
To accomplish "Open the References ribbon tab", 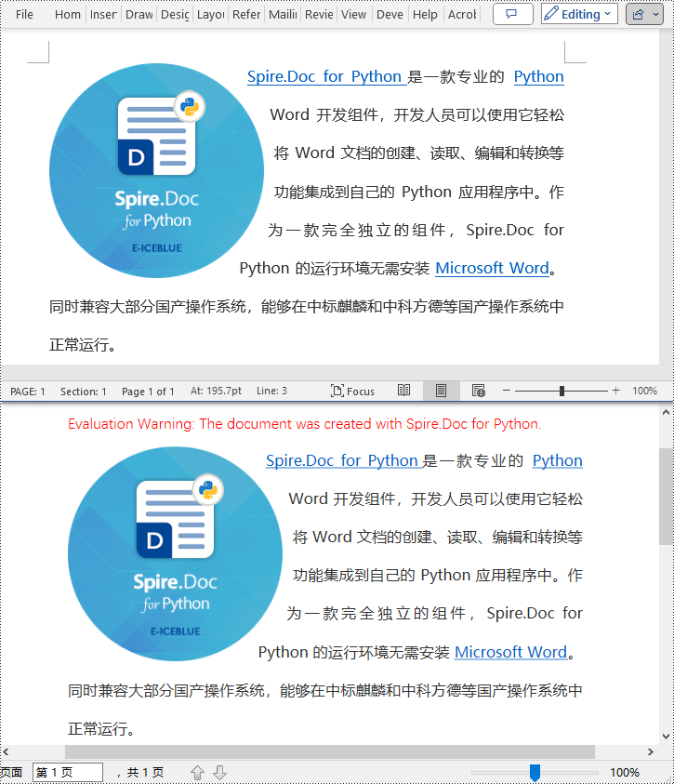I will [x=246, y=15].
